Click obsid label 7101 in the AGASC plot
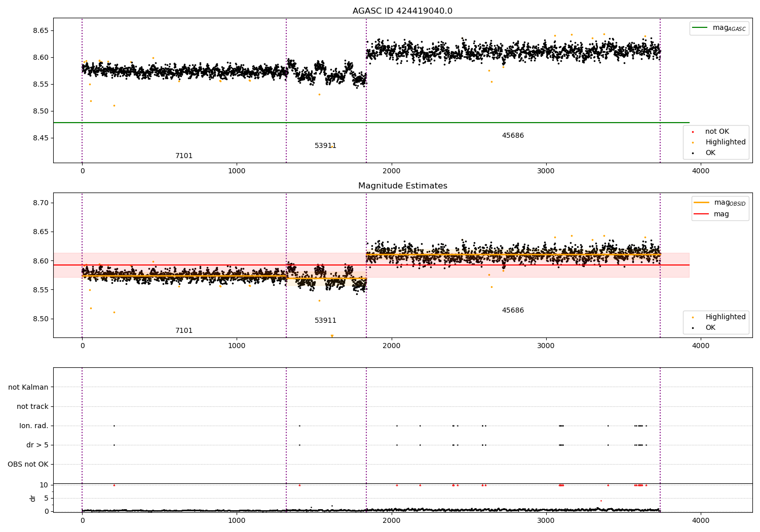760x532 pixels. [x=184, y=156]
